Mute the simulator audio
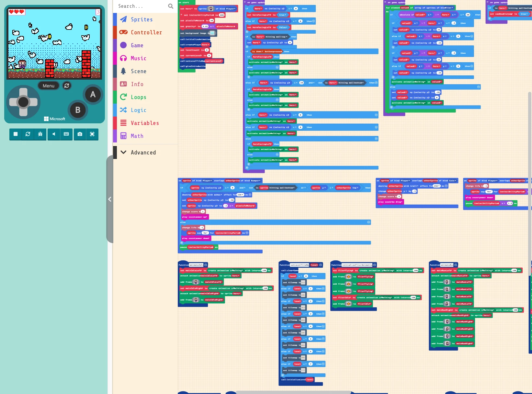Screen dimensions: 532x394 [x=54, y=134]
